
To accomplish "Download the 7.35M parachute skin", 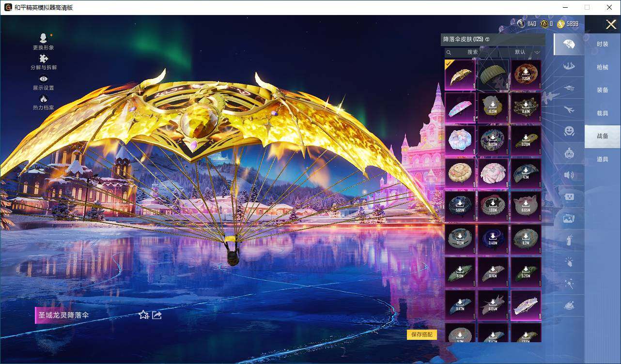I will pos(526,75).
